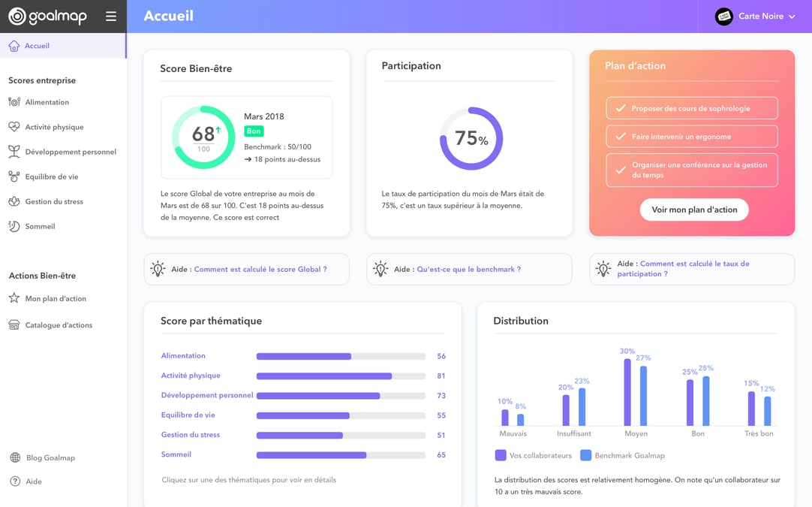The image size is (812, 507).
Task: Open link Qu'est-ce que le benchmark ?
Action: point(468,269)
